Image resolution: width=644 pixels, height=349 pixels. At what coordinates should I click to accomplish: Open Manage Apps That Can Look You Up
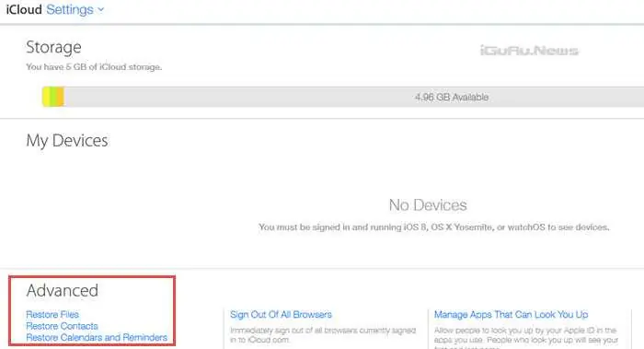511,315
